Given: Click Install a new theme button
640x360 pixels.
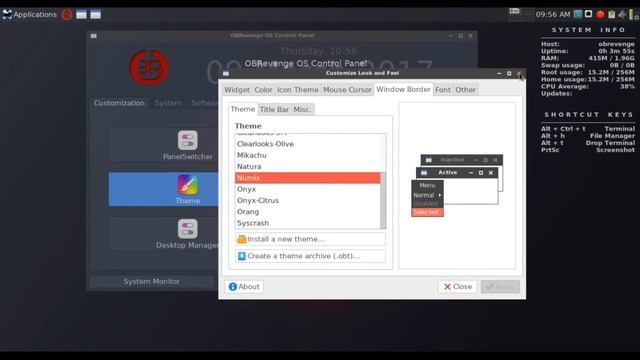Looking at the screenshot, I should [x=310, y=239].
